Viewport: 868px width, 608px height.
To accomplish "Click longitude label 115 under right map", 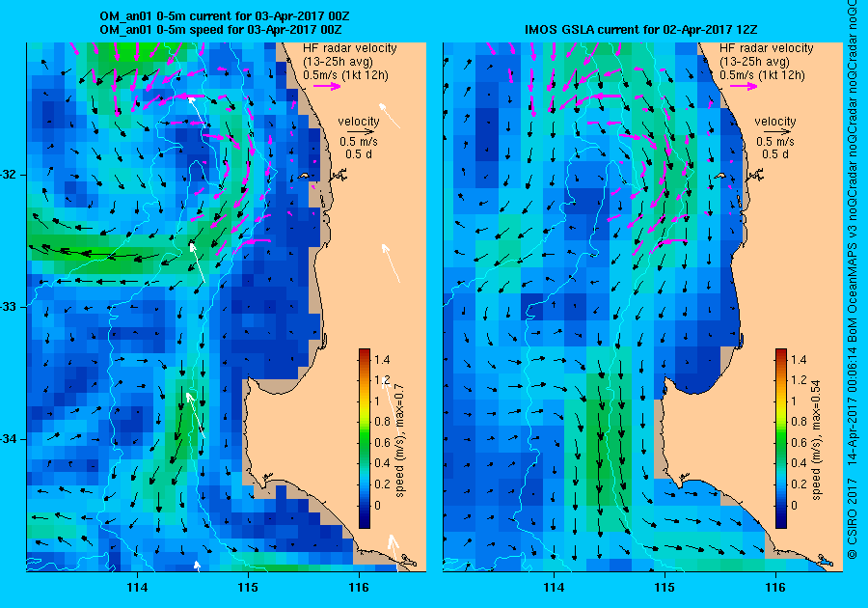I will [665, 587].
